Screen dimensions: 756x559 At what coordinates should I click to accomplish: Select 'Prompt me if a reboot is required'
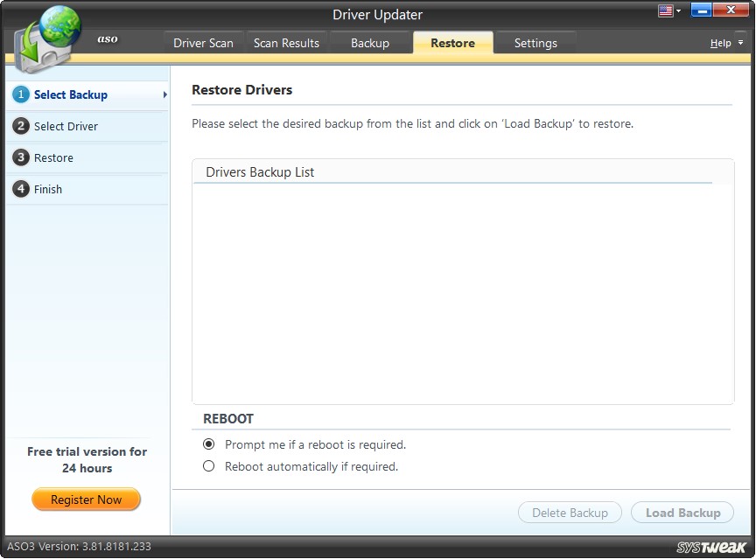[208, 444]
